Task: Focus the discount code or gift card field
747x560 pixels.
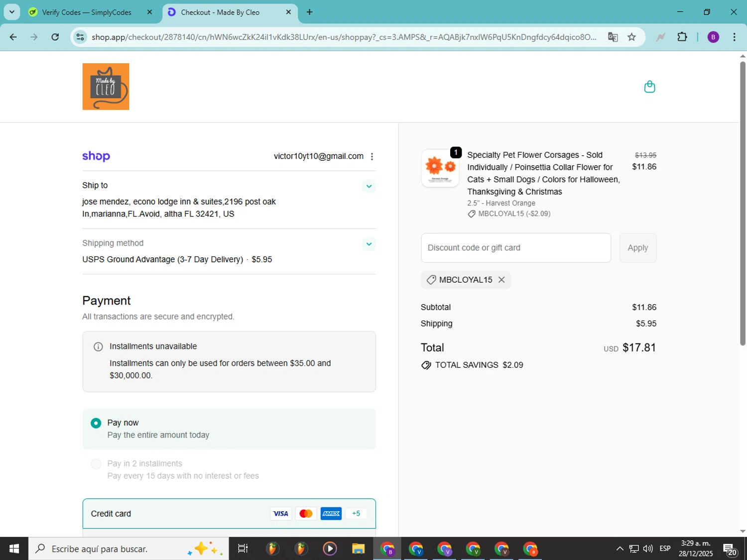Action: point(516,248)
